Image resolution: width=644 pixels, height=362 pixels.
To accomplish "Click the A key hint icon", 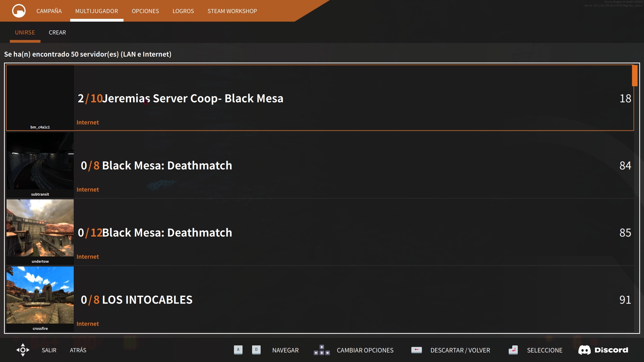I will 238,350.
